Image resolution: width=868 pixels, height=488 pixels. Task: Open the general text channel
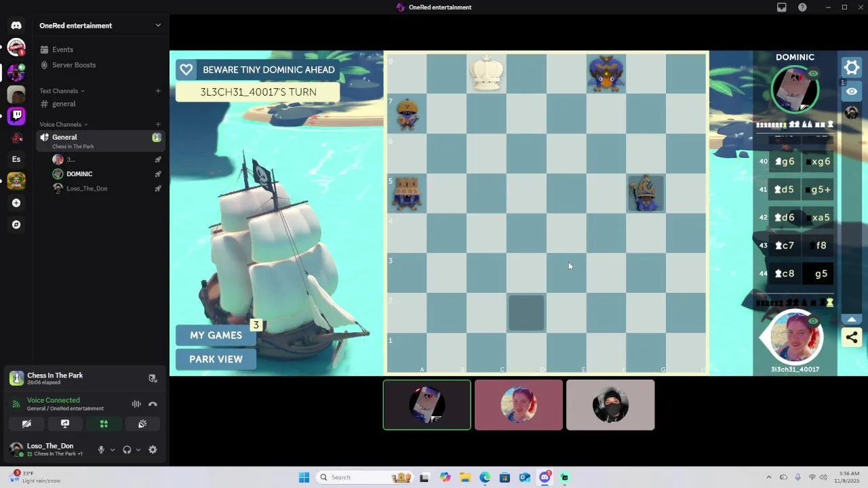pos(100,104)
